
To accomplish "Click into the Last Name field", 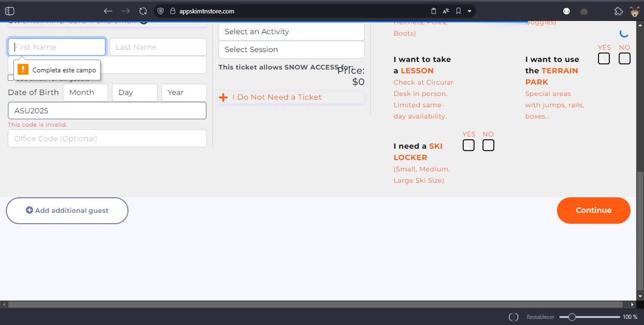I will 158,47.
